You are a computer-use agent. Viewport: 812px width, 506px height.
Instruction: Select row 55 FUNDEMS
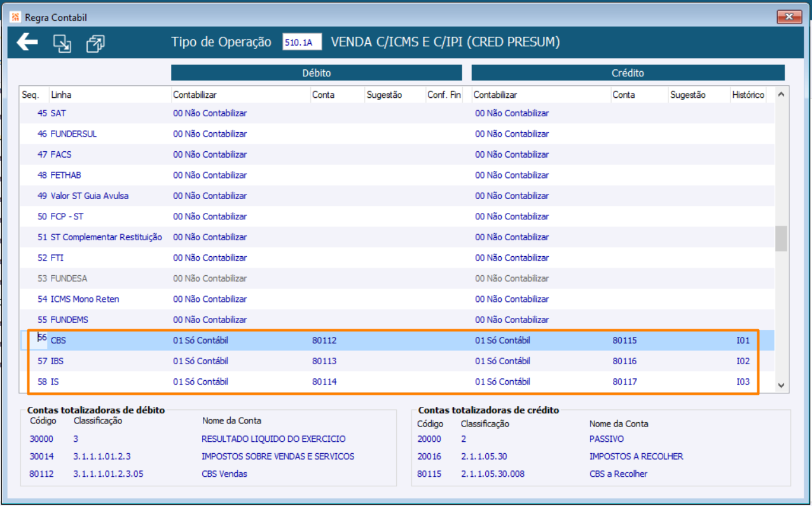tap(397, 320)
